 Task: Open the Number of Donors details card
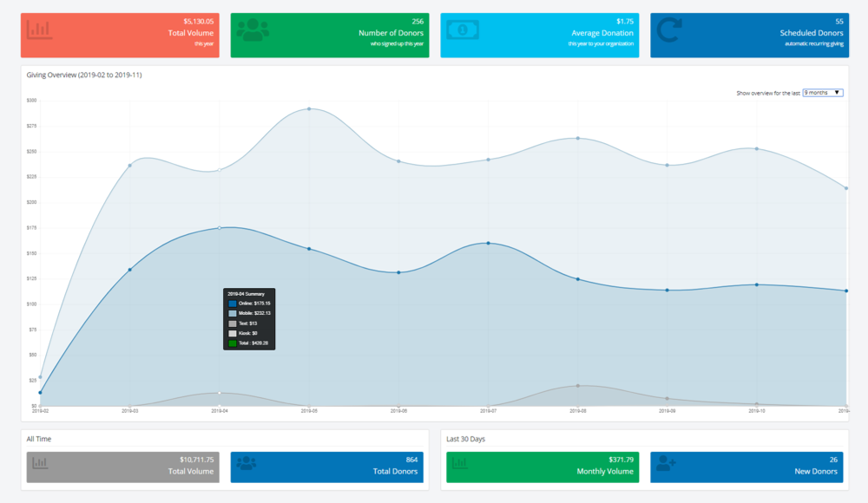click(330, 35)
